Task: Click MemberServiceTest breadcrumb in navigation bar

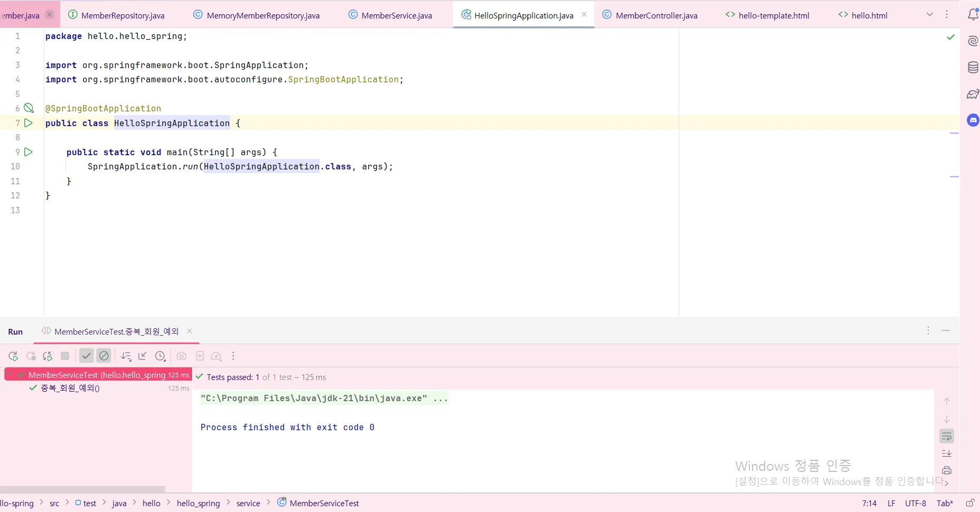Action: click(x=318, y=503)
